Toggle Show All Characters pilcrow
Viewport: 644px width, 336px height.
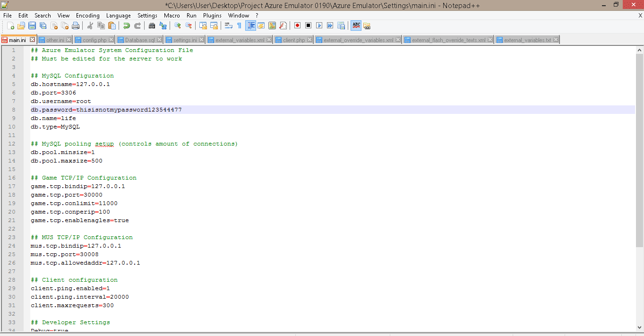click(239, 26)
